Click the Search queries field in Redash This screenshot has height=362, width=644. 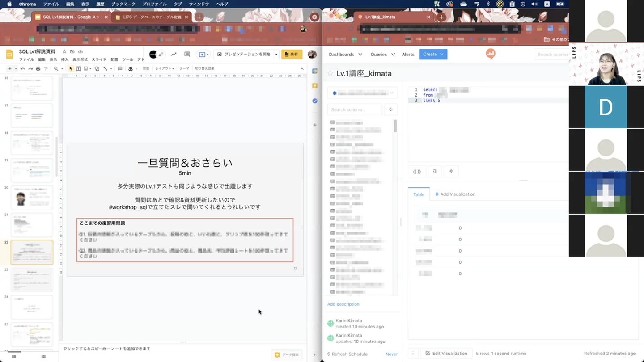pyautogui.click(x=551, y=55)
